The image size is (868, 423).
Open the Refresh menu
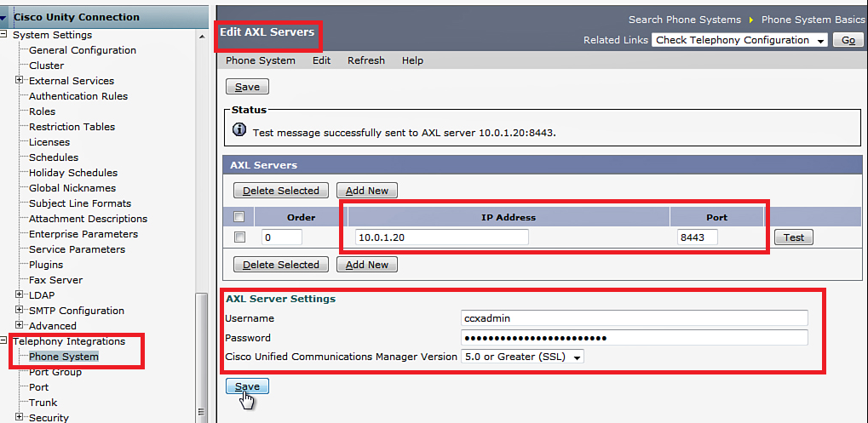(x=366, y=60)
